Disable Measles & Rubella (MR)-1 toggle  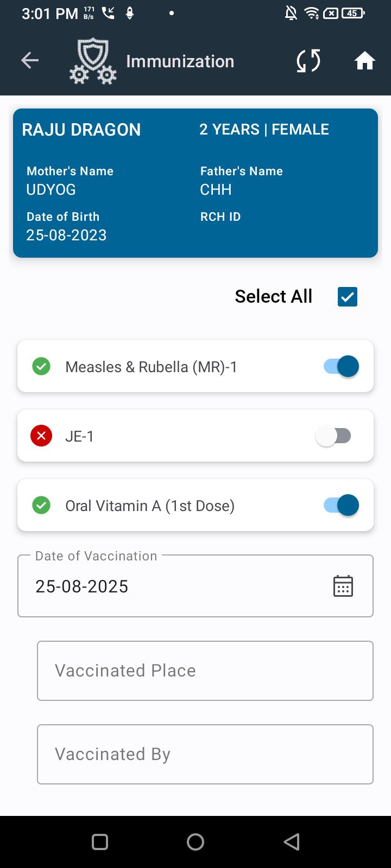click(x=341, y=367)
